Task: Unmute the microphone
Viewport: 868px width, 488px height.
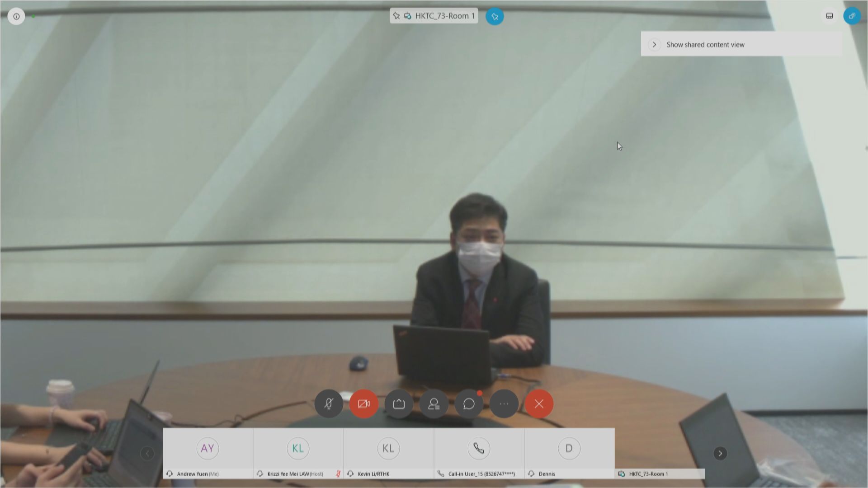Action: [x=329, y=404]
